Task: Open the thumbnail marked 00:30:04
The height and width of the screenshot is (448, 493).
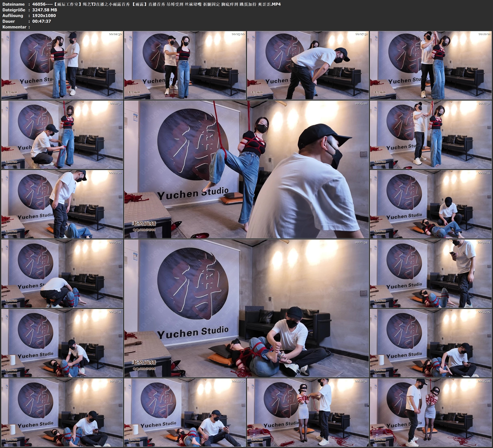Action: pyautogui.click(x=431, y=274)
